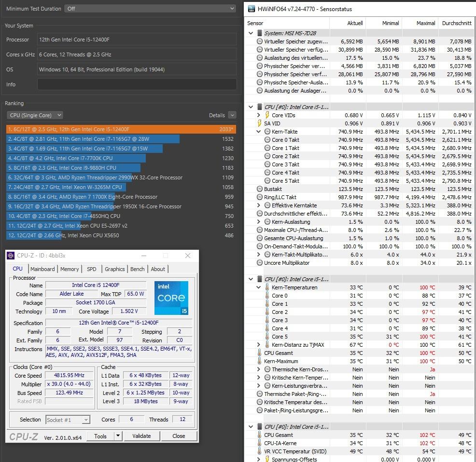Viewport: 476px width, 462px height.
Task: Expand the Kern-Auslastung row
Action: (259, 221)
